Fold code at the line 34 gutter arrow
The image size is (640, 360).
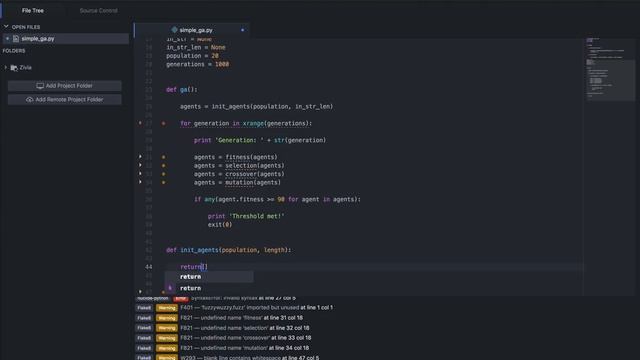pyautogui.click(x=140, y=182)
